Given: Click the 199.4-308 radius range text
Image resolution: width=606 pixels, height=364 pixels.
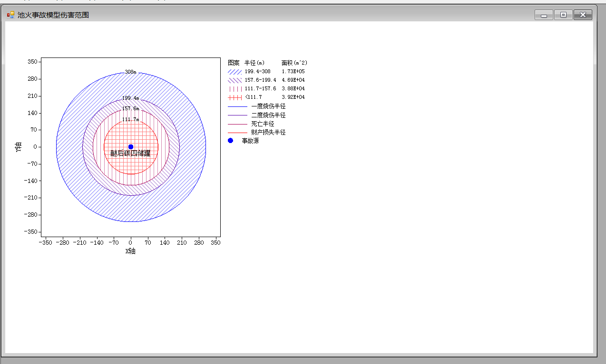Looking at the screenshot, I should point(257,71).
